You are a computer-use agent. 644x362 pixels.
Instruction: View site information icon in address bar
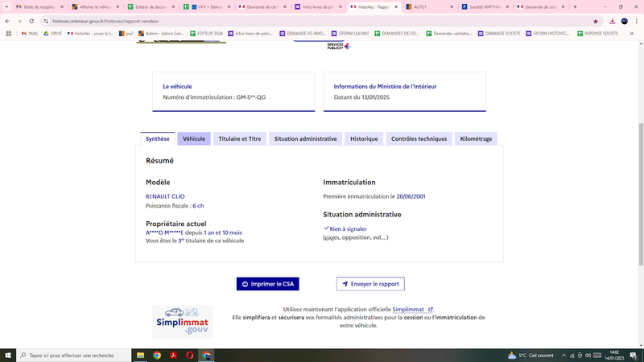(46, 22)
